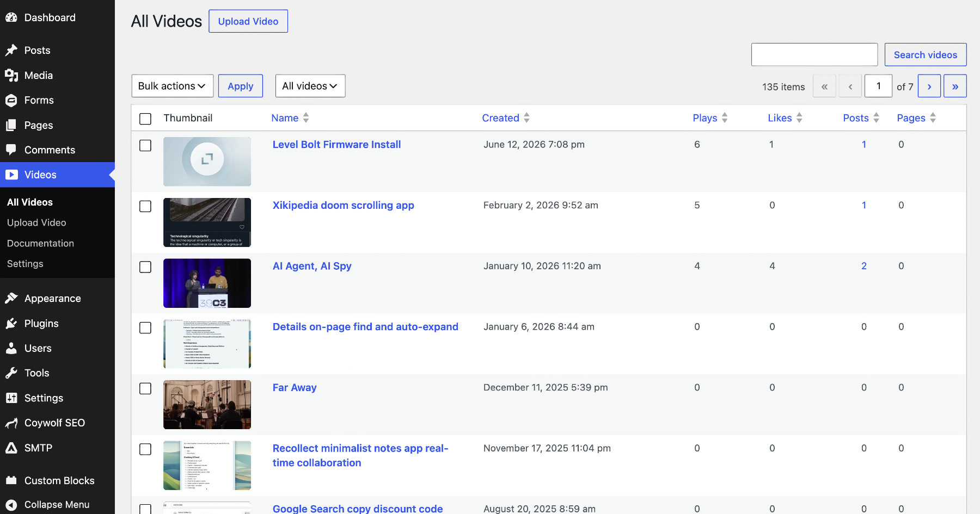Open the Level Bolt Firmware Install video
This screenshot has width=980, height=514.
336,144
